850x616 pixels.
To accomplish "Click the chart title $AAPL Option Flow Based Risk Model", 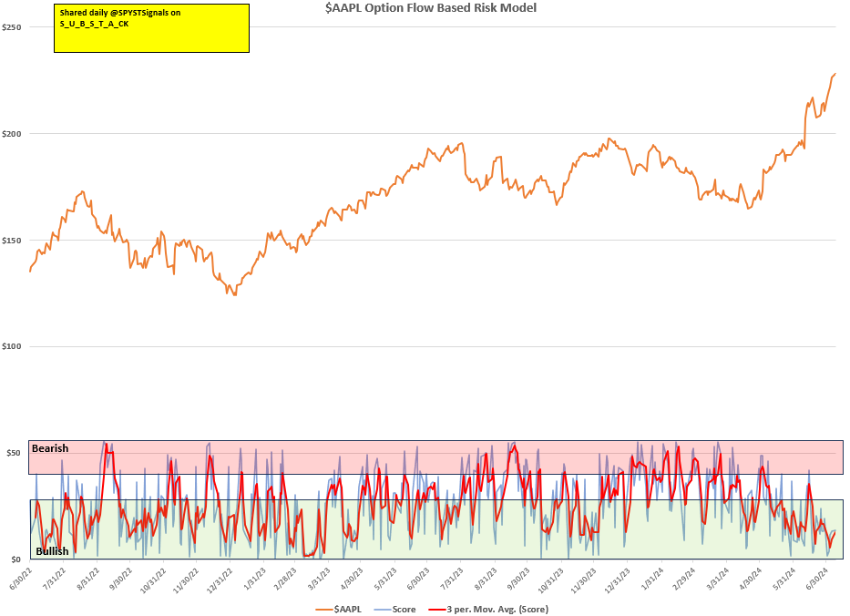I will (429, 8).
